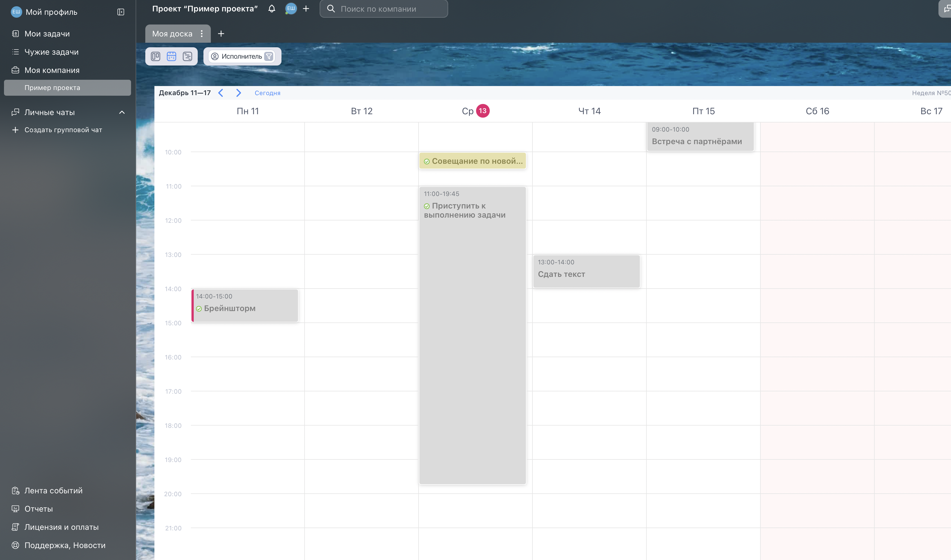Click Пн 11 day header
Viewport: 951px width, 560px height.
tap(248, 111)
